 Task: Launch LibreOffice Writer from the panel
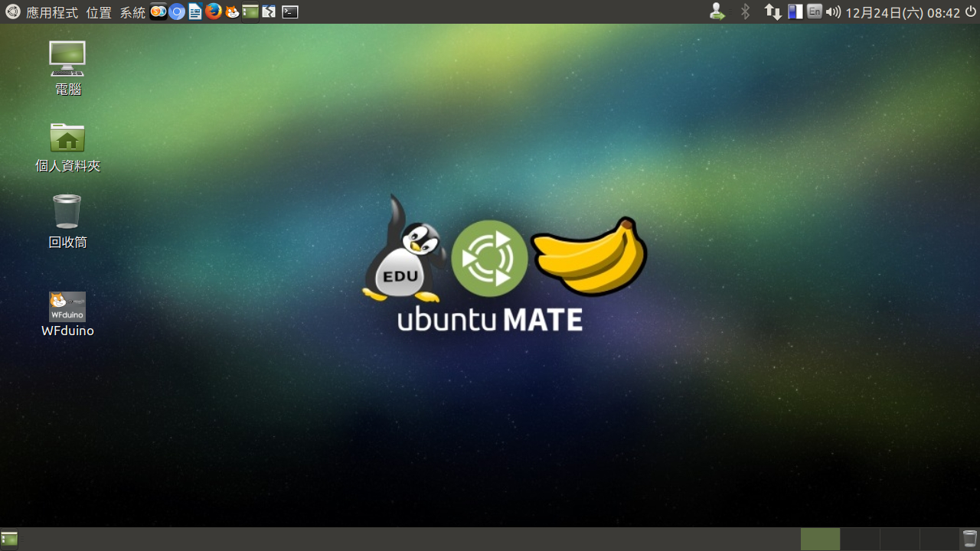coord(195,12)
